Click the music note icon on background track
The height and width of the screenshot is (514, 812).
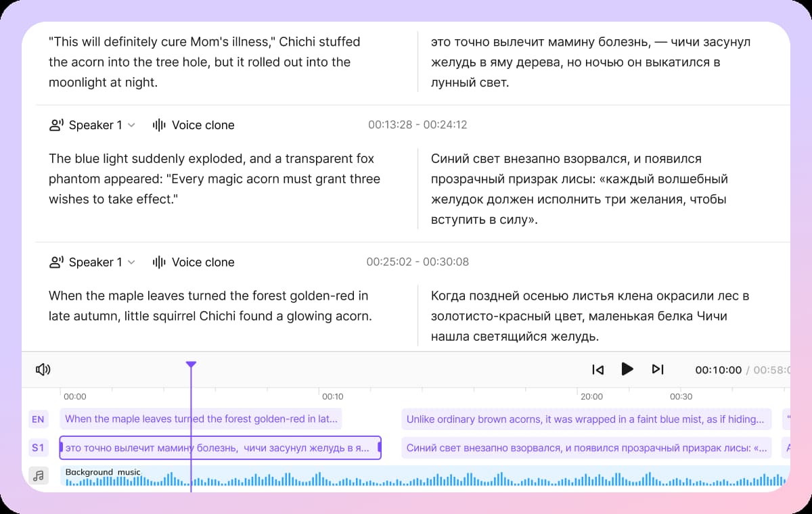pos(39,475)
